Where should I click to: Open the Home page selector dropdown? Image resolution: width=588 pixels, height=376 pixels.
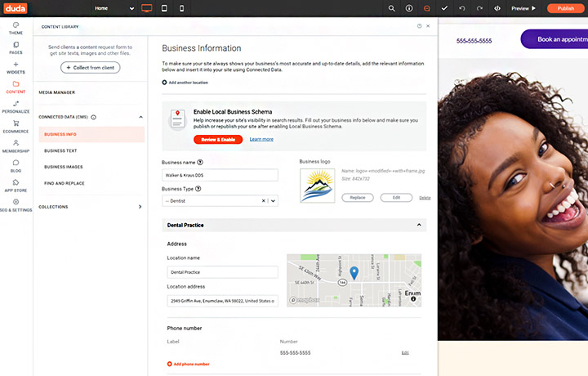(114, 8)
